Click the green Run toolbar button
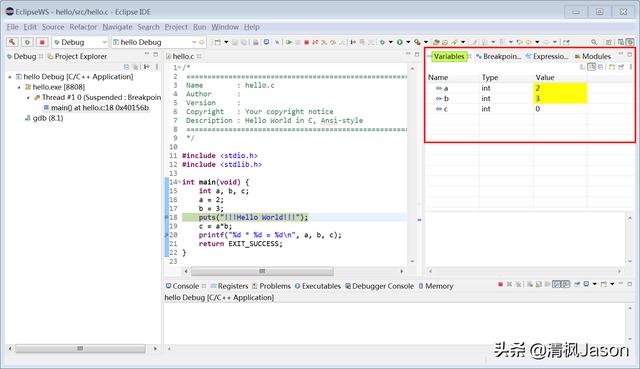 400,42
